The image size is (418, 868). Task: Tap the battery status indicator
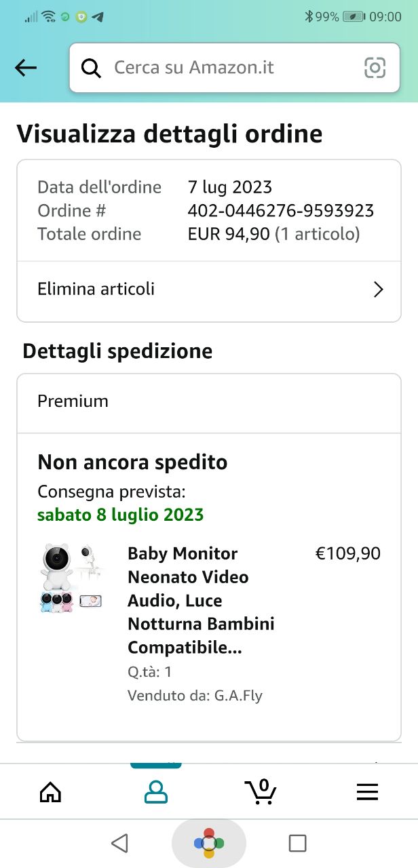(354, 17)
